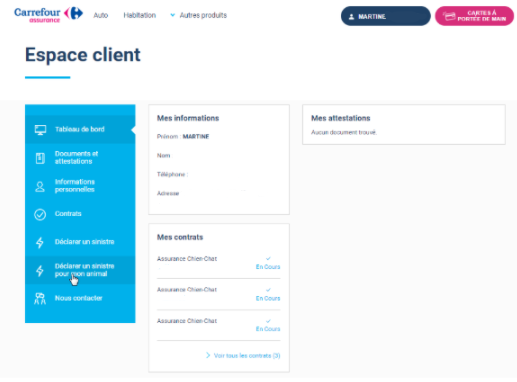This screenshot has width=517, height=382.
Task: Go to Informations personnelles
Action: pos(80,186)
